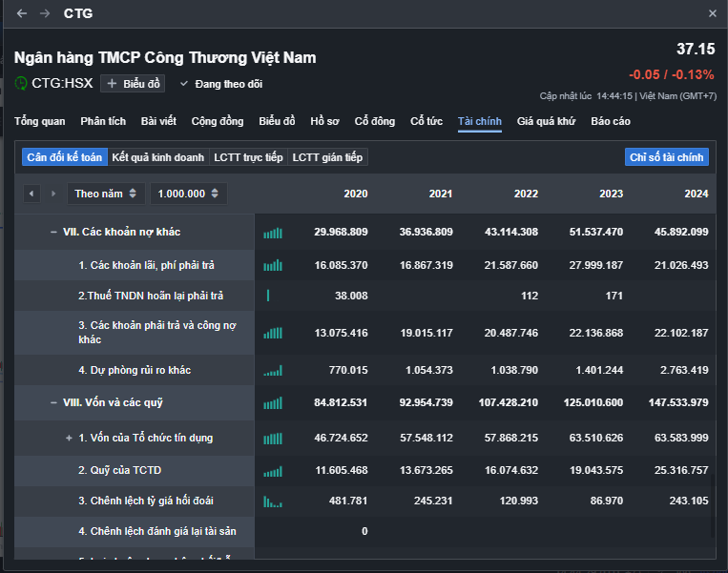Open the sparkline chart for Các khoản nợ khác
The image size is (728, 573).
click(x=273, y=232)
